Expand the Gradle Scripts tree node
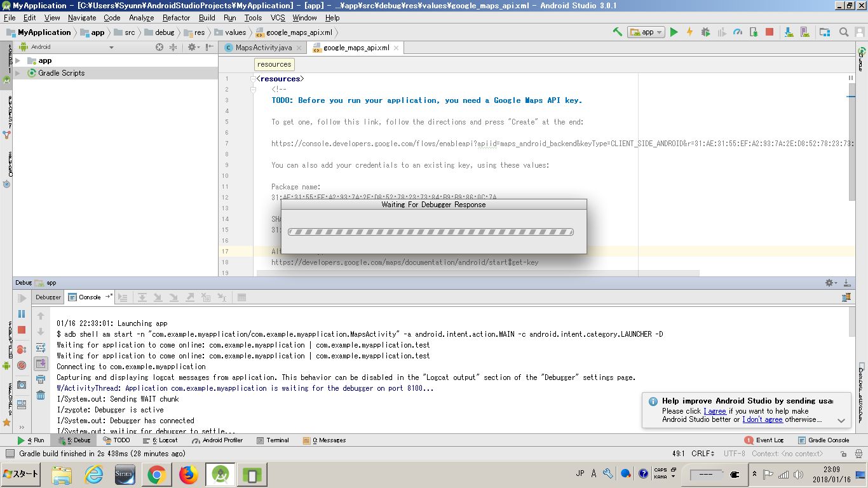Viewport: 868px width, 488px height. (18, 73)
